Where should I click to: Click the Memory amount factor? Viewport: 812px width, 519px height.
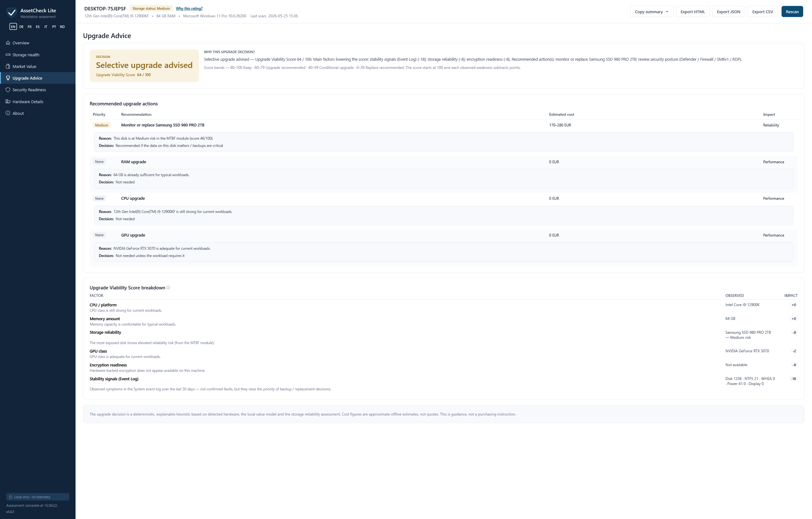click(104, 319)
